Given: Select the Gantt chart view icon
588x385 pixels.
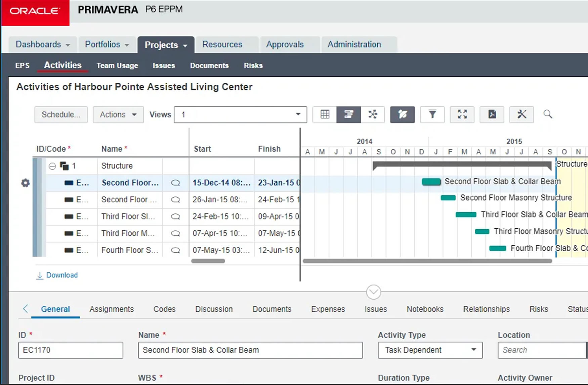Looking at the screenshot, I should [348, 115].
